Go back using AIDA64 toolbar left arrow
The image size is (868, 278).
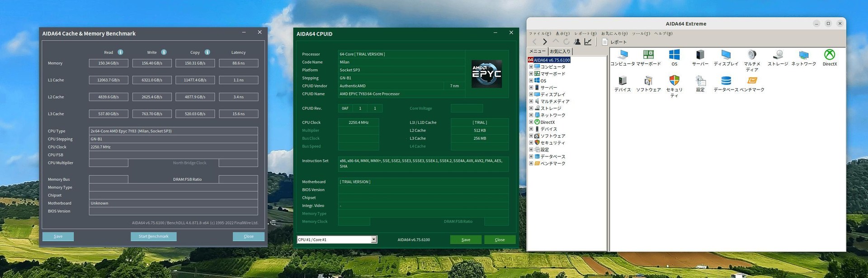534,42
